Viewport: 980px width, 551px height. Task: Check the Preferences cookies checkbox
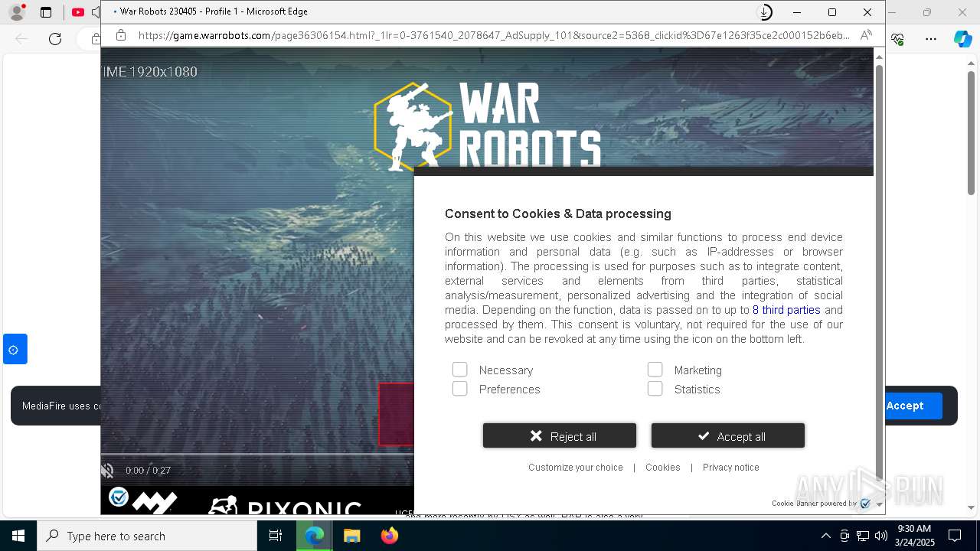click(x=459, y=389)
